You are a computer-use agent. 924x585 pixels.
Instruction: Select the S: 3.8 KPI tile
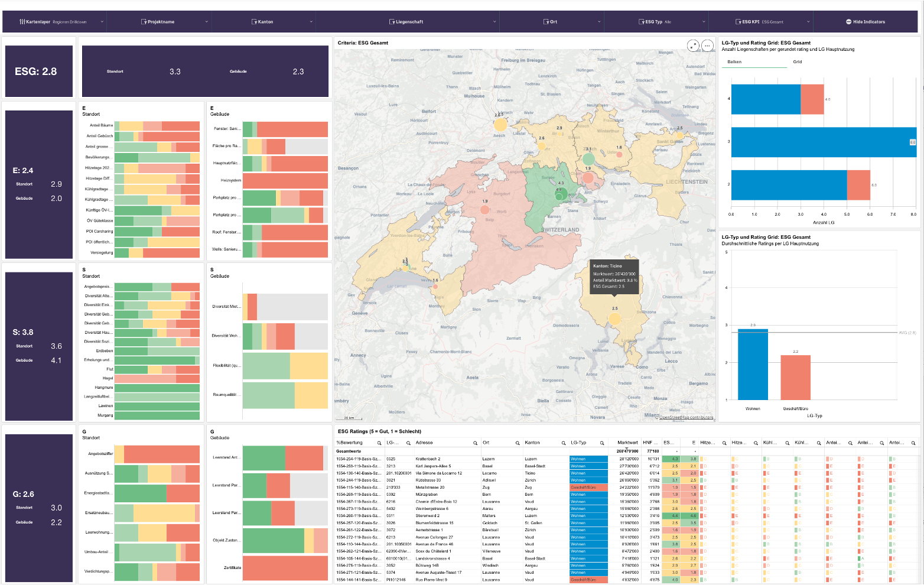pyautogui.click(x=39, y=346)
